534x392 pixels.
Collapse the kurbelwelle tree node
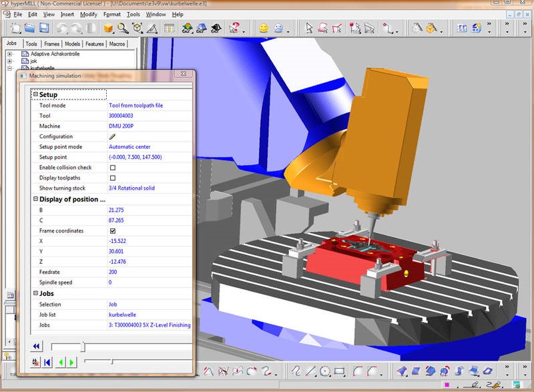pos(9,68)
